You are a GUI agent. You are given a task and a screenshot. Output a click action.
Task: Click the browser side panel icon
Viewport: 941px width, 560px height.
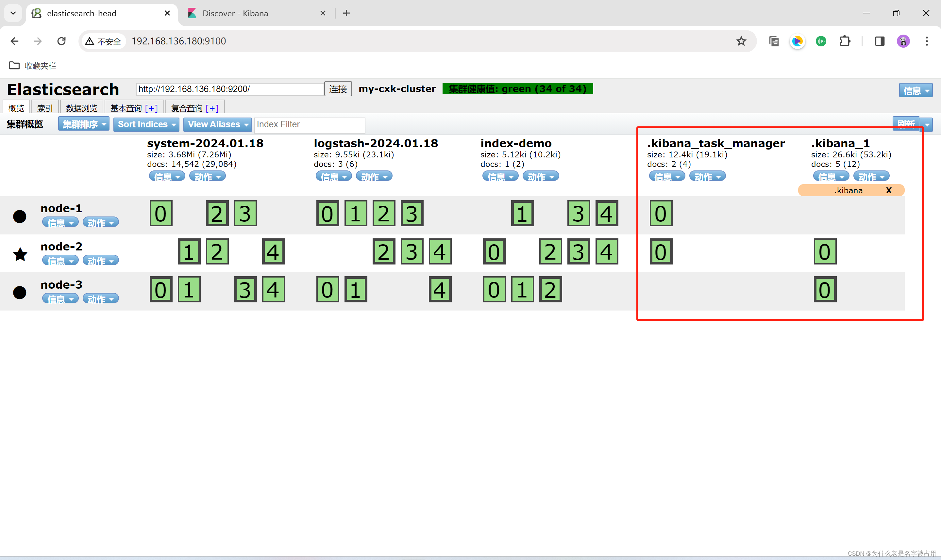click(880, 41)
